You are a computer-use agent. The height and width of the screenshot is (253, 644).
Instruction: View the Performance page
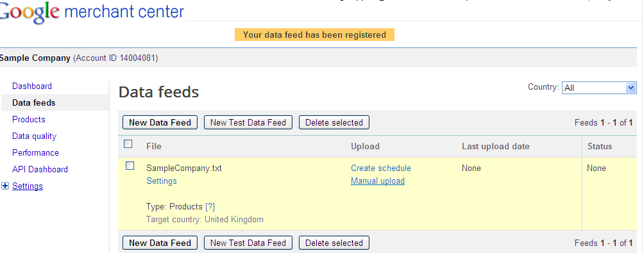pyautogui.click(x=35, y=153)
